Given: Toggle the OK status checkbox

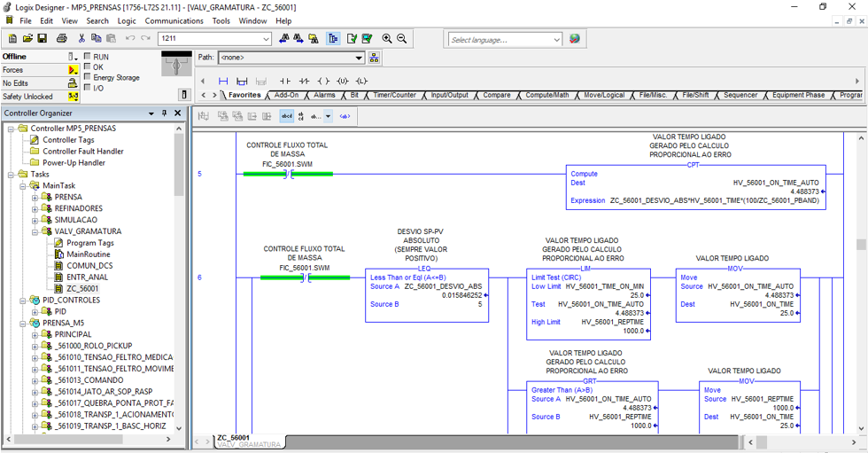Looking at the screenshot, I should point(87,66).
